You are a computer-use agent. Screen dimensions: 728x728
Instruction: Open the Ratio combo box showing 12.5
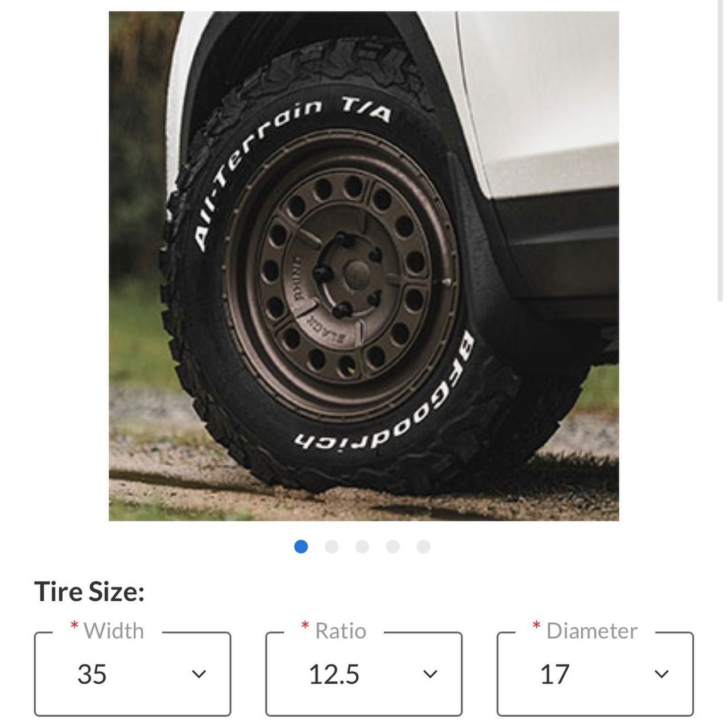pos(364,674)
